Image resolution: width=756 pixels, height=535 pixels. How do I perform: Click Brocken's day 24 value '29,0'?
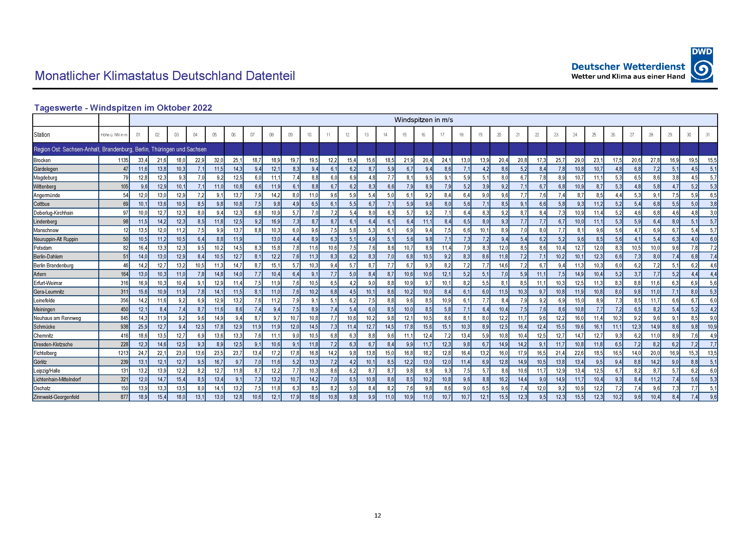(x=579, y=160)
